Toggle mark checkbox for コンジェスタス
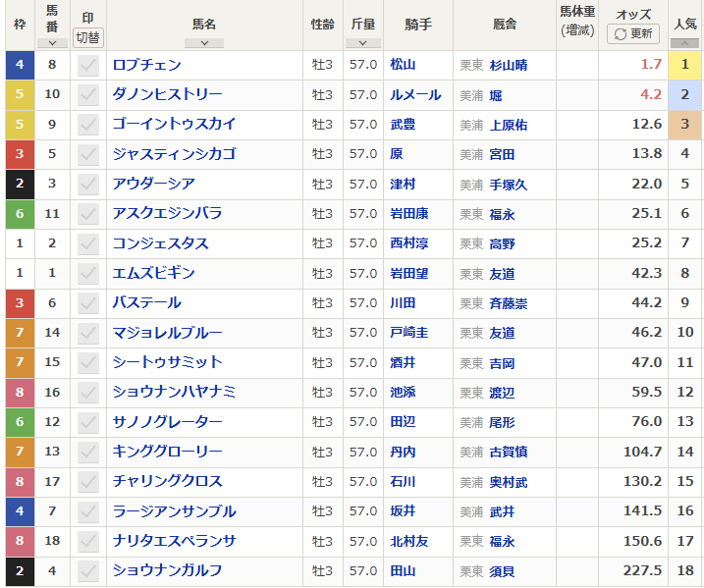 (x=88, y=243)
